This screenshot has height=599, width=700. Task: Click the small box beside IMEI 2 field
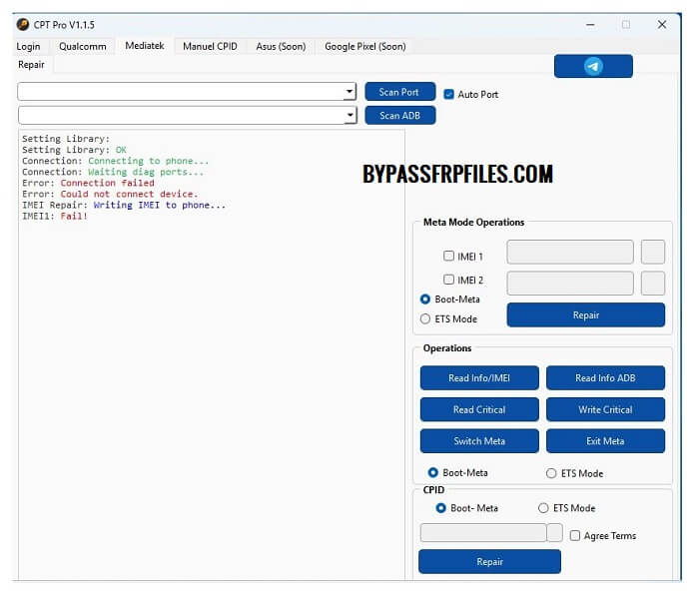653,283
